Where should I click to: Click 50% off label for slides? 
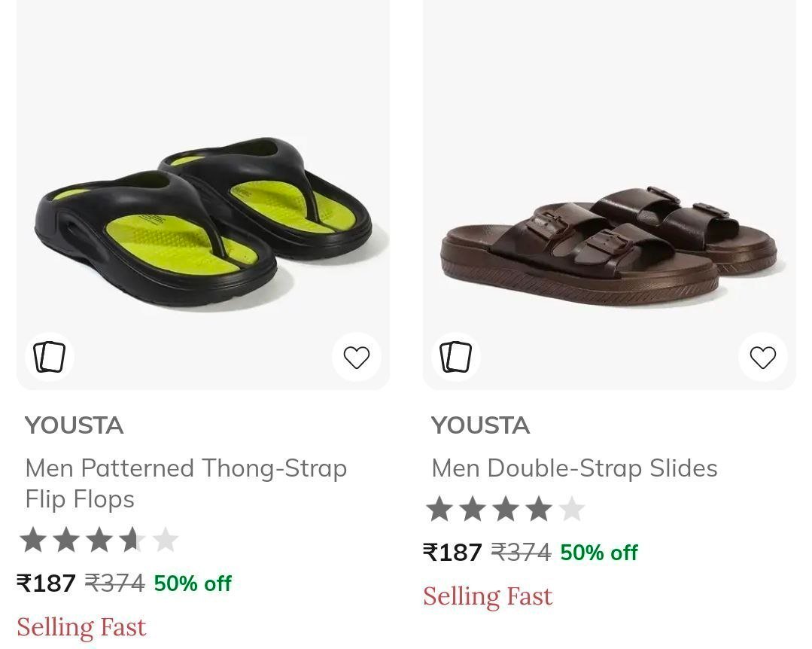(x=599, y=552)
